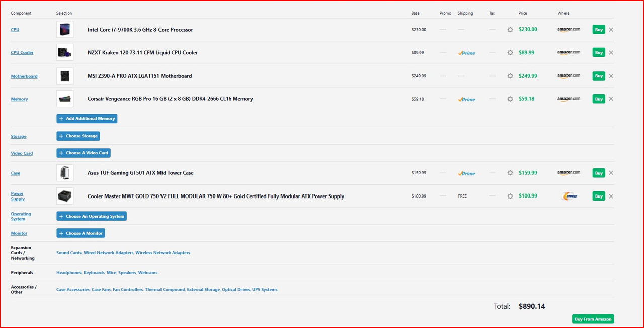Open Wireless Network Adapters link

click(x=163, y=253)
